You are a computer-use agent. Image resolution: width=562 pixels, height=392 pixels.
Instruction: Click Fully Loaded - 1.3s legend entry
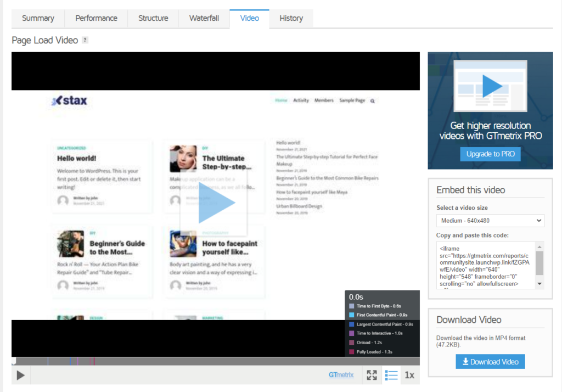click(x=370, y=352)
